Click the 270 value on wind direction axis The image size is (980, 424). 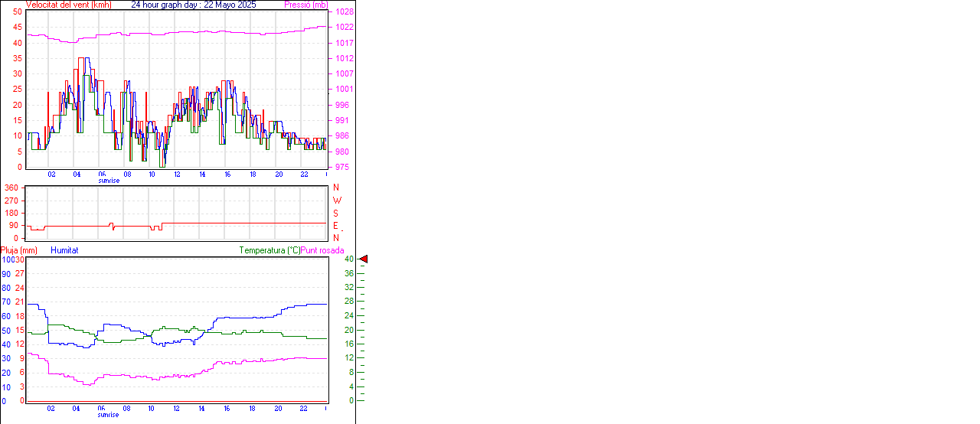11,201
